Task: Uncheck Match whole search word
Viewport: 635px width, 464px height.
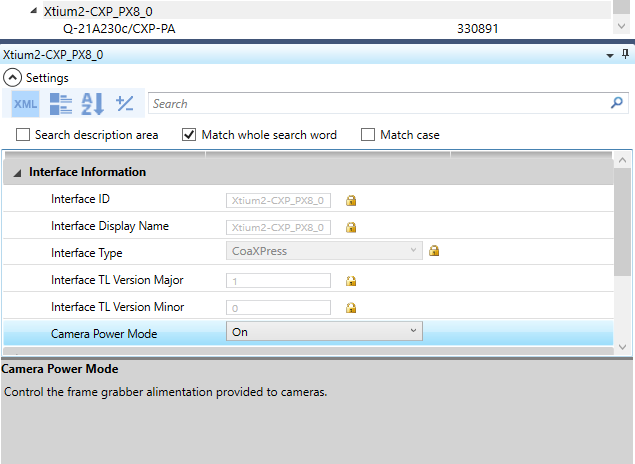Action: [x=189, y=135]
